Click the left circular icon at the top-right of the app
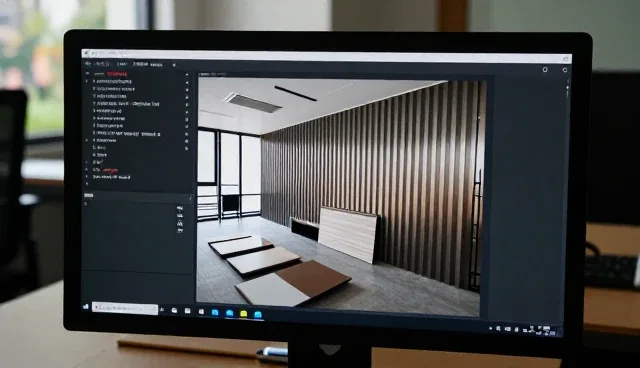The width and height of the screenshot is (640, 368). [545, 70]
